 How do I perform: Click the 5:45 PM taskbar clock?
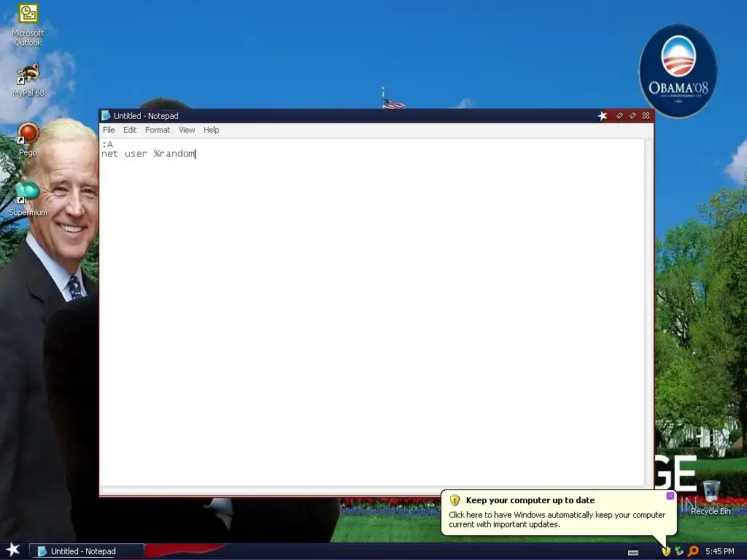click(x=719, y=551)
